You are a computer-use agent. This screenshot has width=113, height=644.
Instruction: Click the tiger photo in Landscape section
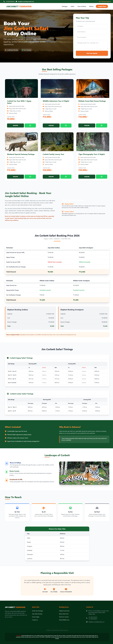[84, 473]
